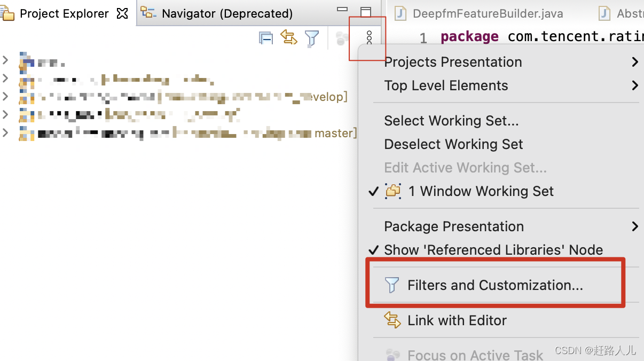Toggle the 1 Window Working Set checkmark
644x361 pixels.
373,191
